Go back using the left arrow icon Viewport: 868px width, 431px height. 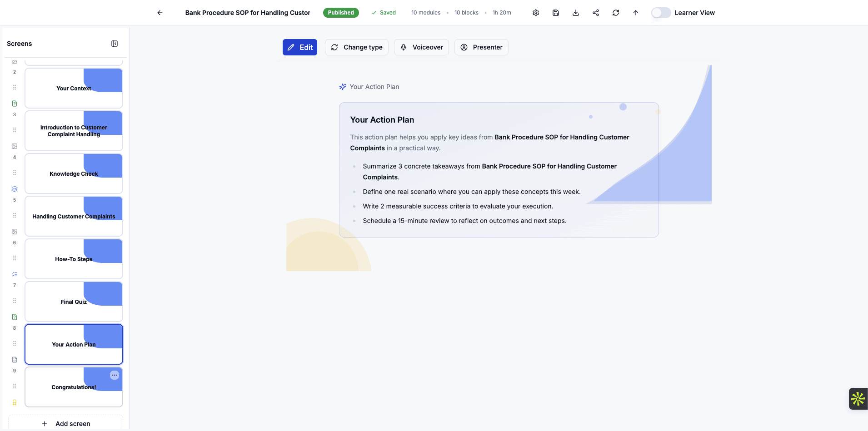(x=160, y=13)
